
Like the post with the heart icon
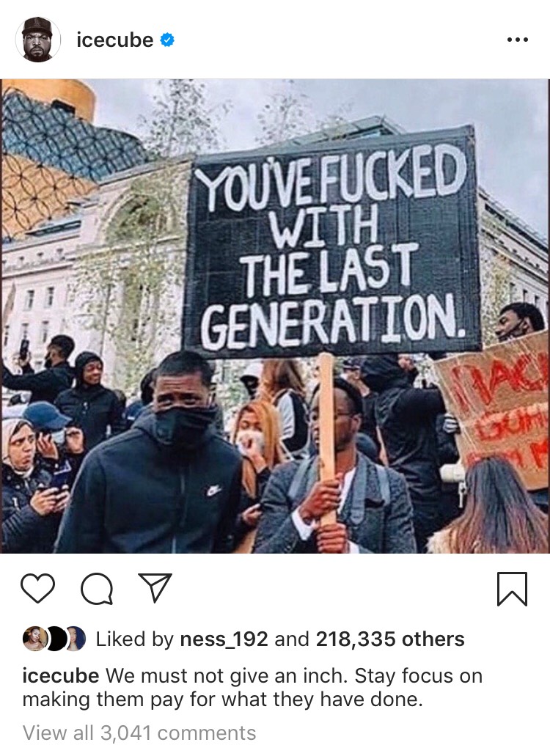pos(37,588)
